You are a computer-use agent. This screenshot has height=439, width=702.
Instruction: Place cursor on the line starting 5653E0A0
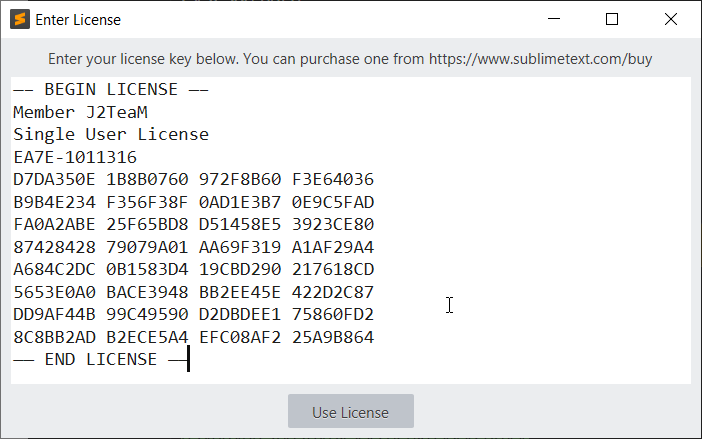click(x=193, y=292)
